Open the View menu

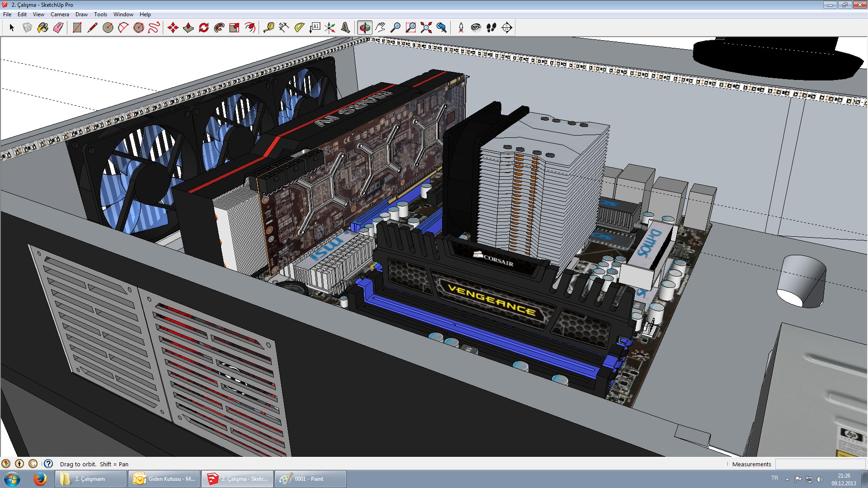[x=38, y=14]
